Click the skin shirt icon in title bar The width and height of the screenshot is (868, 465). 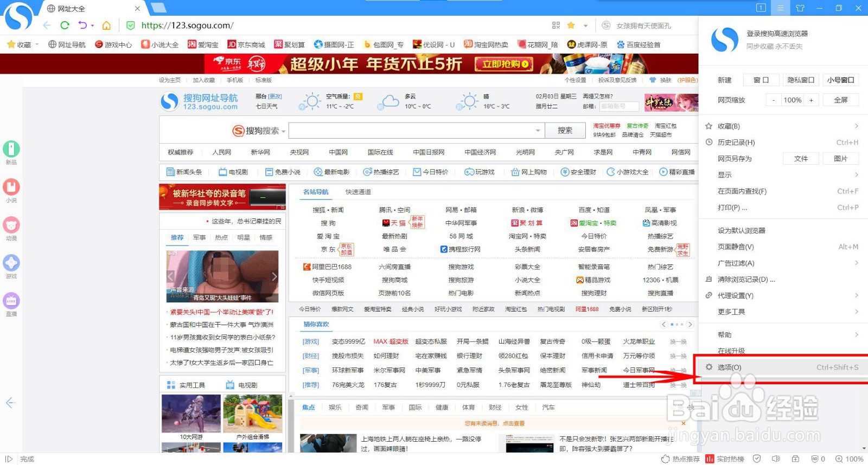(800, 8)
